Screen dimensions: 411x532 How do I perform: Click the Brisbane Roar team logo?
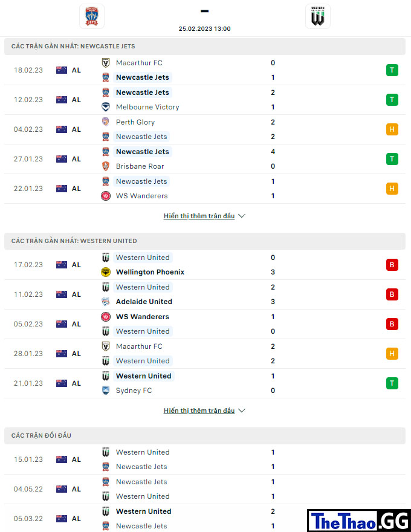pos(106,166)
